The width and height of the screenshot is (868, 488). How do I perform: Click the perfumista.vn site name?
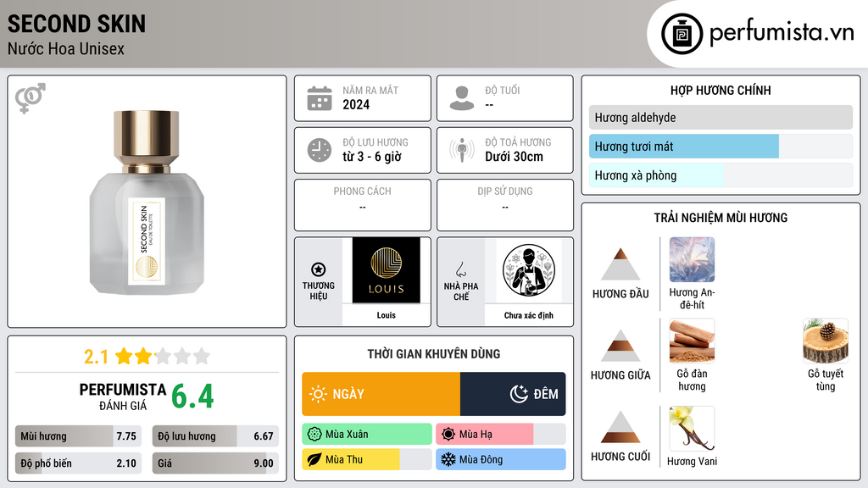782,32
